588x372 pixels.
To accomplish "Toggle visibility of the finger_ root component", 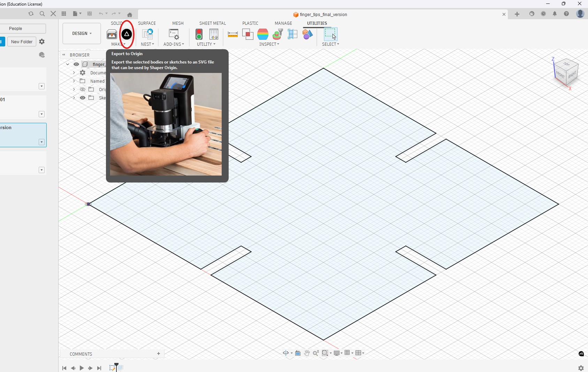I will 76,64.
